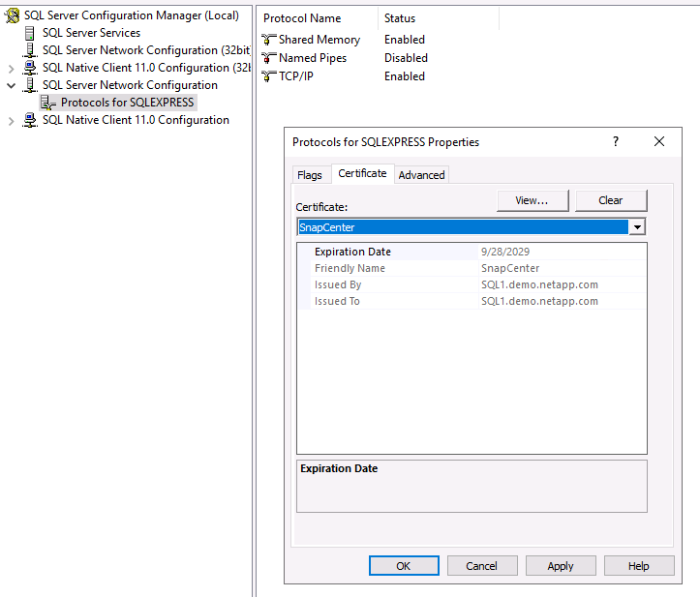The width and height of the screenshot is (700, 597).
Task: Expand SQL Native Client 11.0 Configuration (32bit) node
Action: click(x=12, y=68)
